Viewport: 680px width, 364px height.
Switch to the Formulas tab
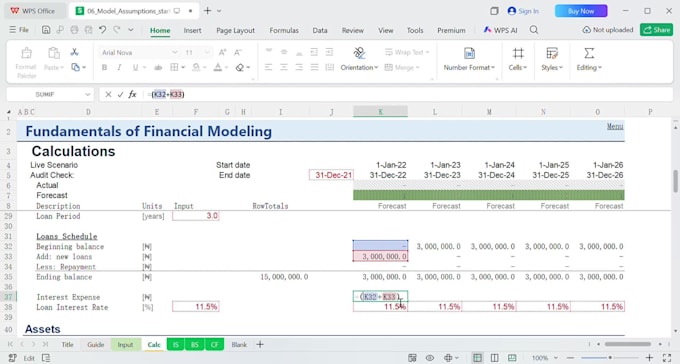pos(284,30)
